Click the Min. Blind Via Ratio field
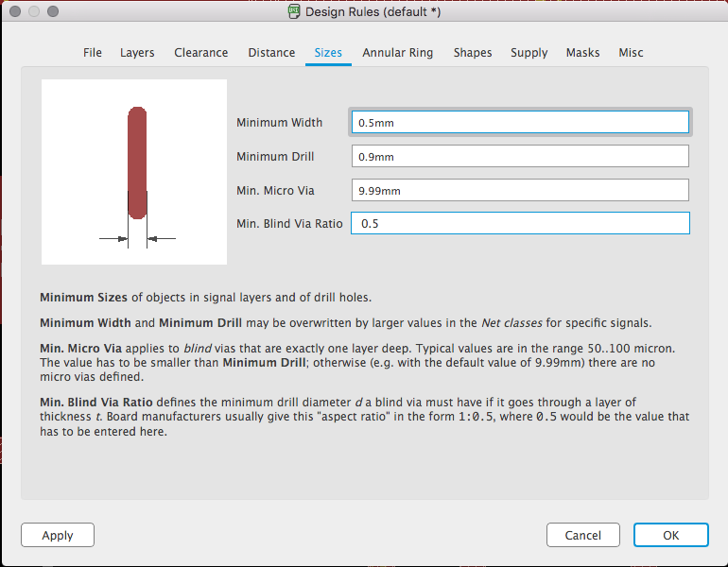The width and height of the screenshot is (728, 567). [520, 223]
